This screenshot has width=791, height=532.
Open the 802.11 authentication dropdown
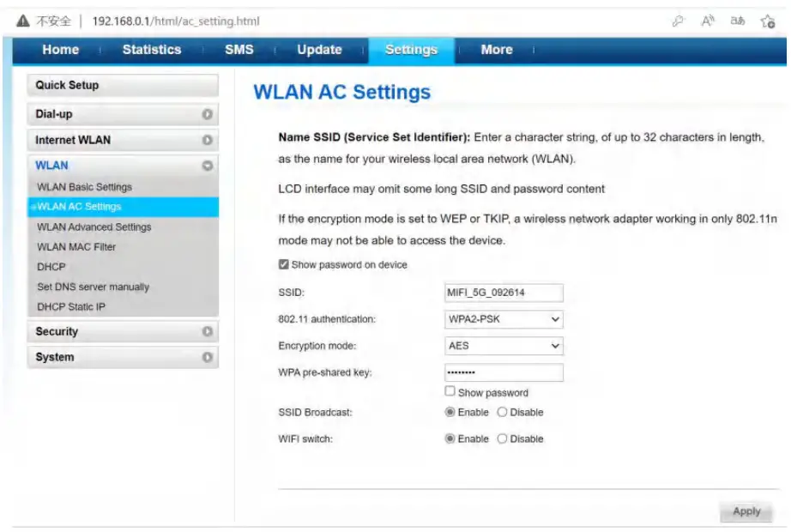pos(504,319)
